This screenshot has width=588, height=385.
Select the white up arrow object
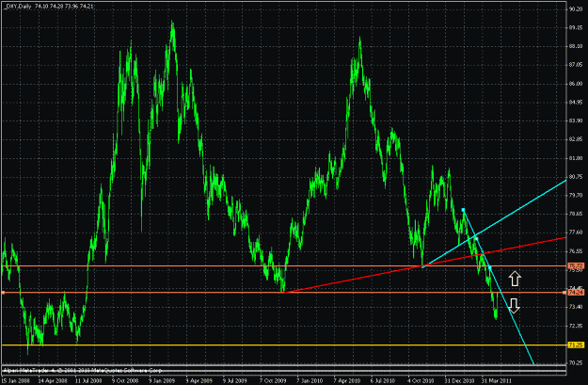(515, 279)
